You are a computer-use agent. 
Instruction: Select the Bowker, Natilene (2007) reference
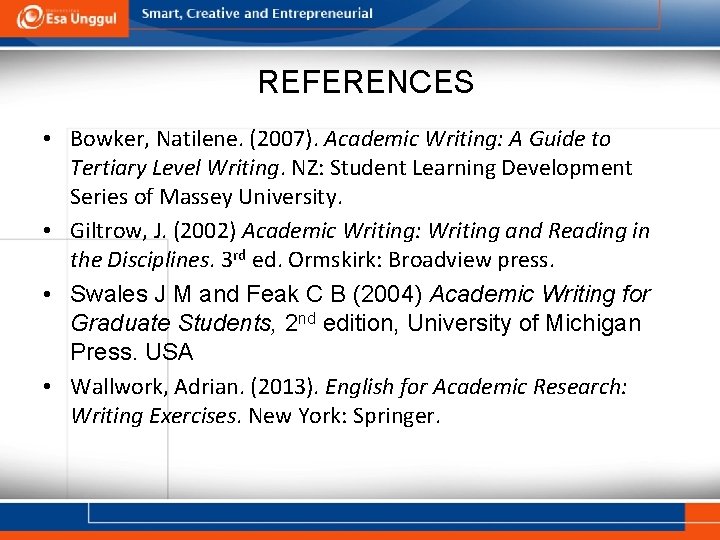coord(351,168)
